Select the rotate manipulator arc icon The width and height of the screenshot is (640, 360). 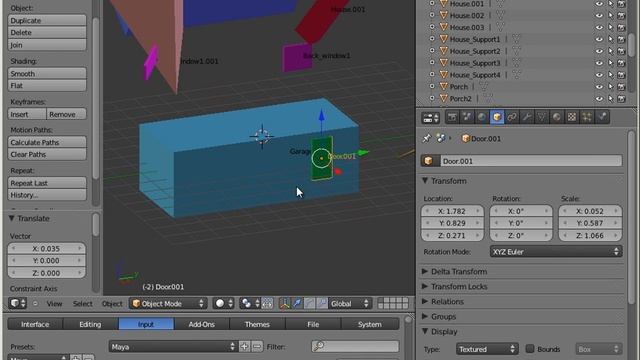click(x=309, y=303)
